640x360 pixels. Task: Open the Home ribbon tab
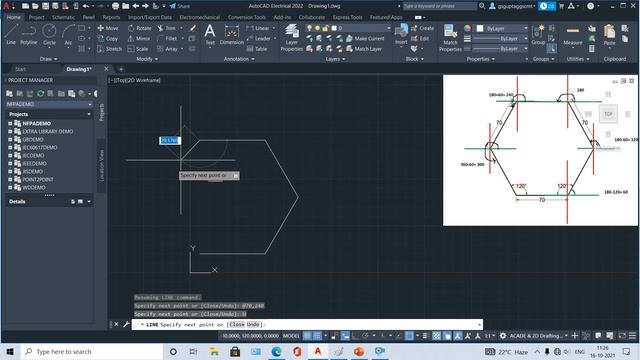[13, 17]
